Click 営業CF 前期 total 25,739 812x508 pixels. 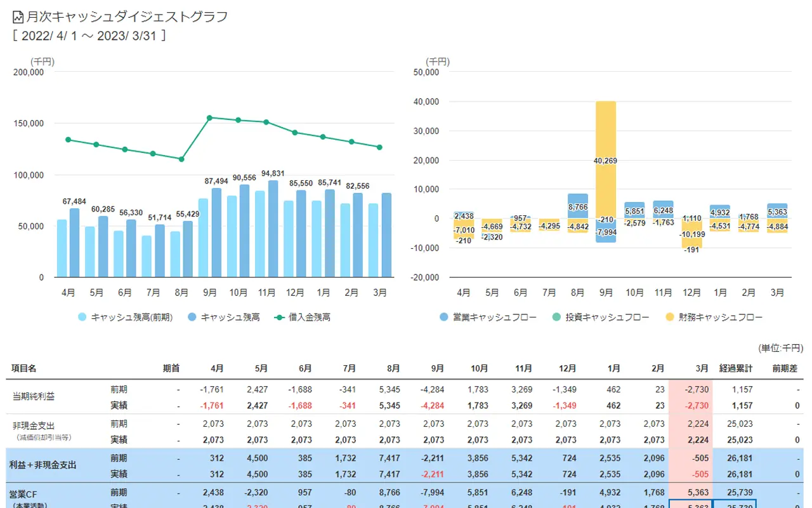pyautogui.click(x=739, y=492)
